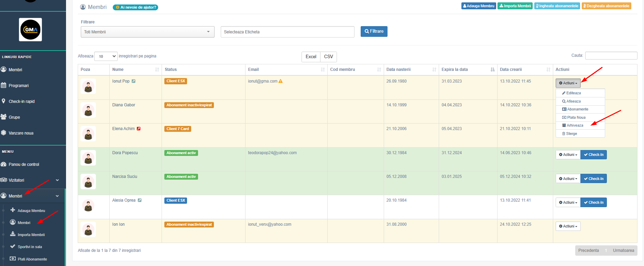This screenshot has width=644, height=266.
Task: Open Actiuni dropdown for Ion Ion
Action: (x=568, y=226)
